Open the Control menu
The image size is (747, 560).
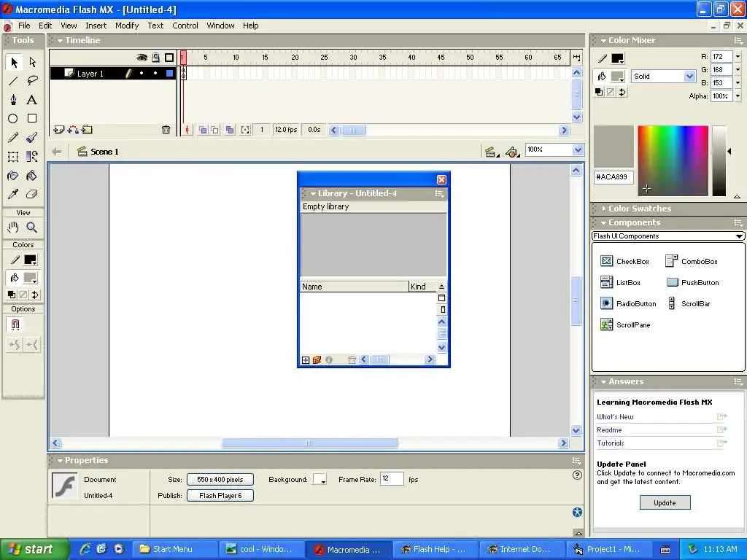[185, 26]
